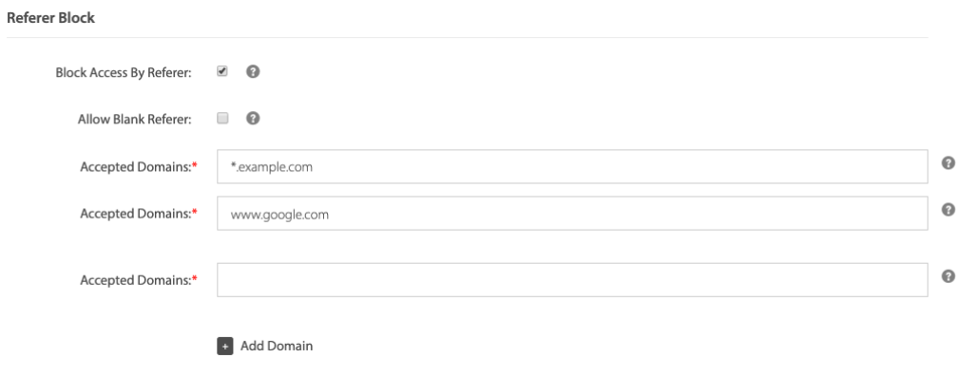Click help icon beside the empty domain field
Viewport: 980px width, 377px height.
(948, 276)
